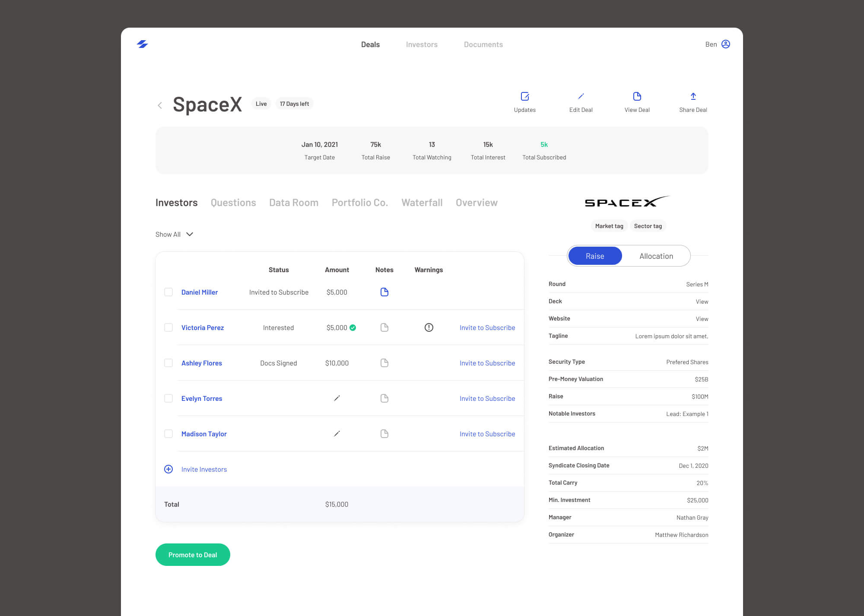Open Daniel Miller's notes icon
Image resolution: width=864 pixels, height=616 pixels.
tap(384, 292)
